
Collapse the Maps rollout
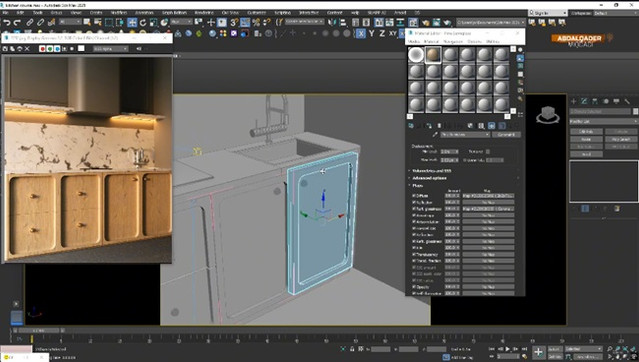click(x=417, y=185)
